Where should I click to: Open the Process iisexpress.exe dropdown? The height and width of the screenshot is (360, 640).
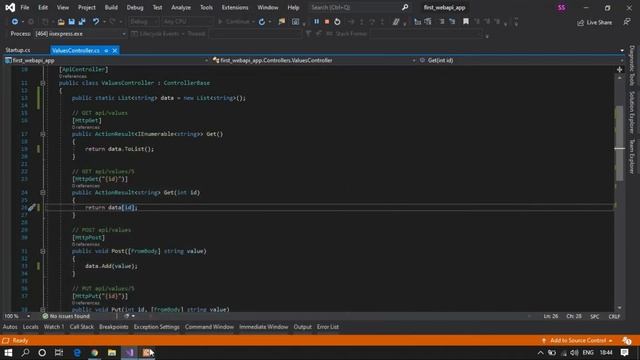[x=80, y=34]
